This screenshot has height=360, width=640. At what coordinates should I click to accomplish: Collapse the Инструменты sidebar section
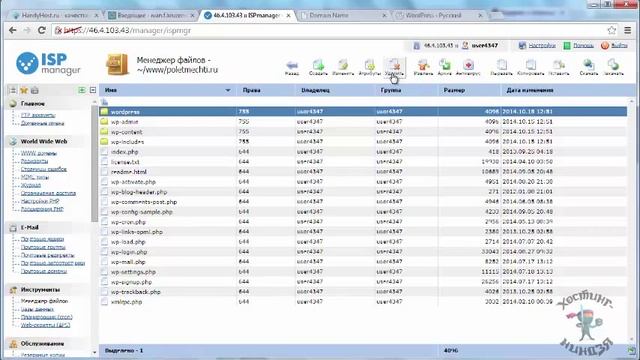[x=40, y=289]
